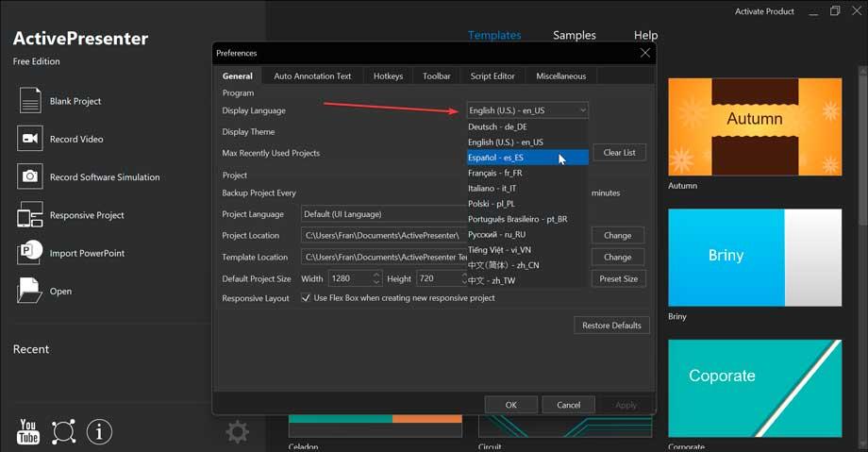Click in the Template Location path field
This screenshot has height=452, width=868.
coord(384,257)
